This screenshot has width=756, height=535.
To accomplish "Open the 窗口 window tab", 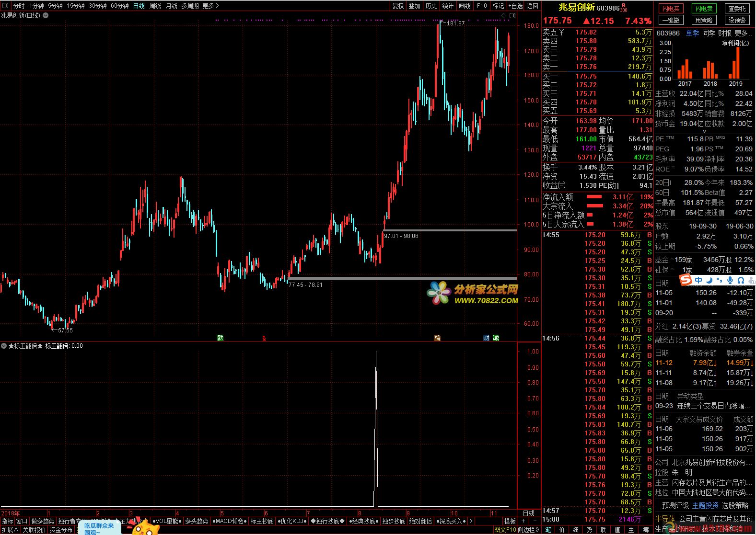I will tap(22, 521).
